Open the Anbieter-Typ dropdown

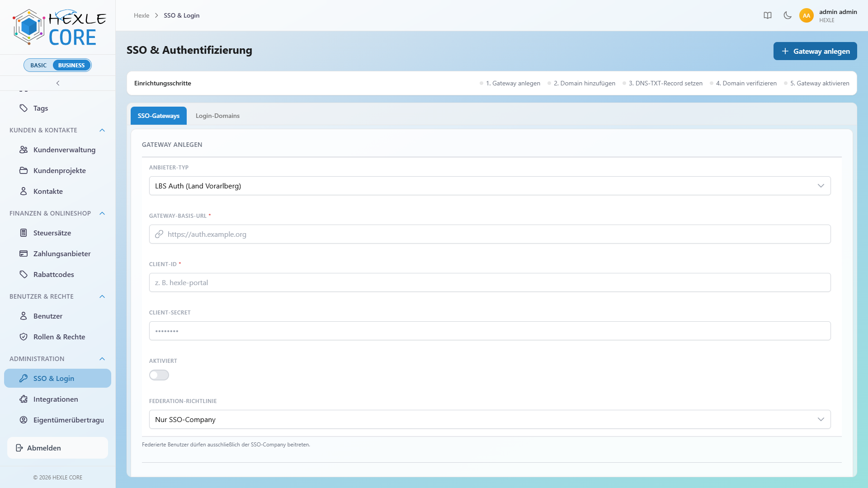490,186
